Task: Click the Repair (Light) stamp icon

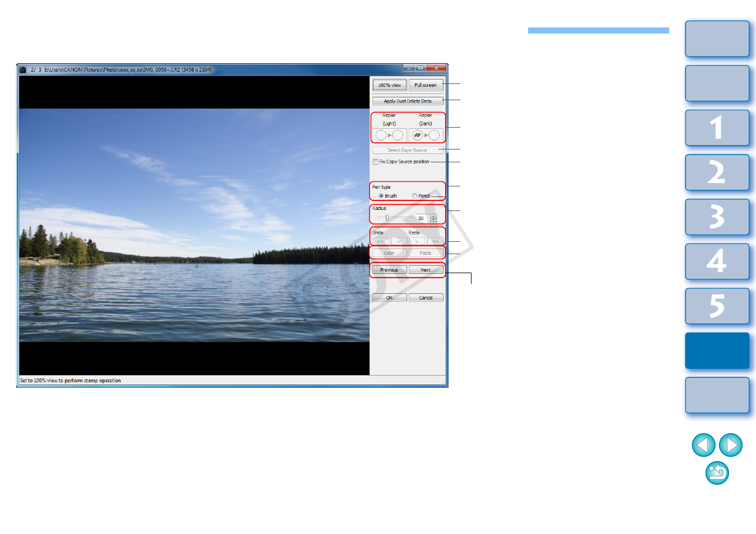Action: click(389, 135)
